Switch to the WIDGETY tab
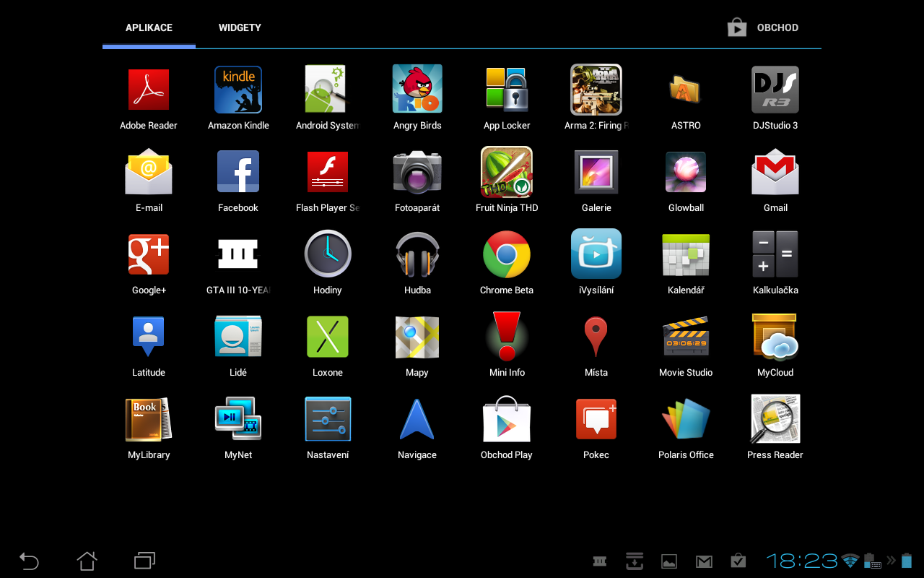 (x=240, y=27)
